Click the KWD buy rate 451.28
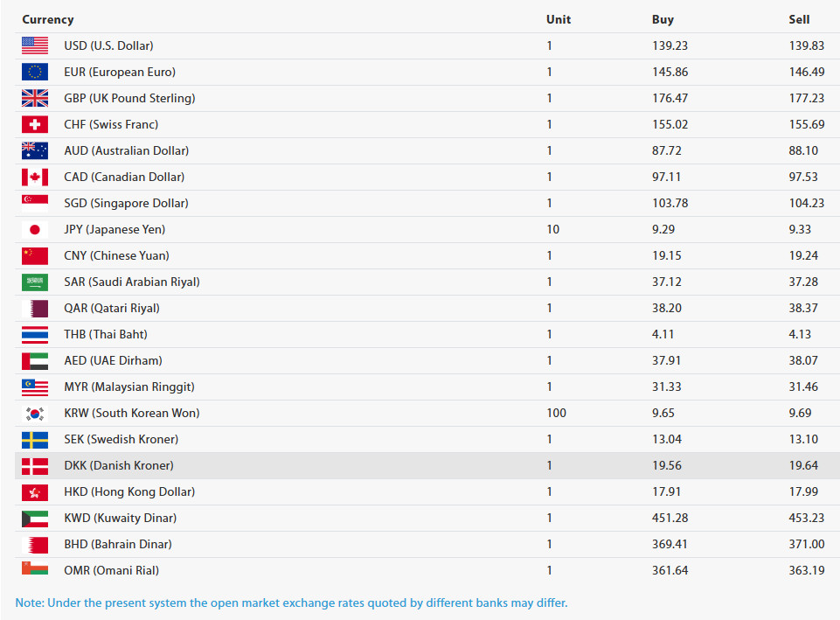The image size is (840, 620). click(670, 518)
